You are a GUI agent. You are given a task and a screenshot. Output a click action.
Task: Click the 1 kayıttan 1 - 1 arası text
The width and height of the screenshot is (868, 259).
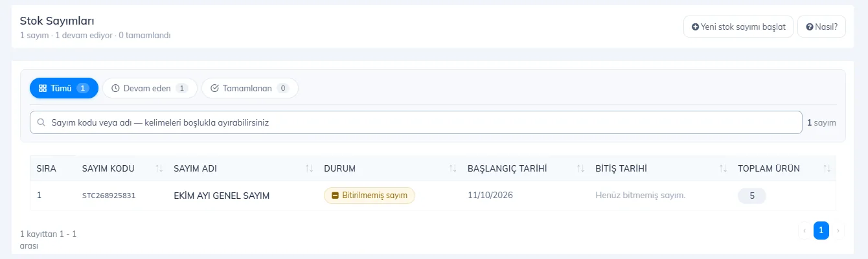pyautogui.click(x=49, y=240)
